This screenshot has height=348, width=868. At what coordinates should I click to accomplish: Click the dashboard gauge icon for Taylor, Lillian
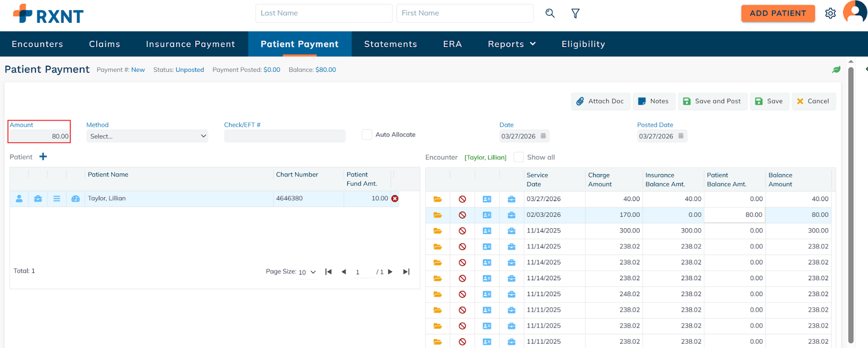[x=75, y=198]
